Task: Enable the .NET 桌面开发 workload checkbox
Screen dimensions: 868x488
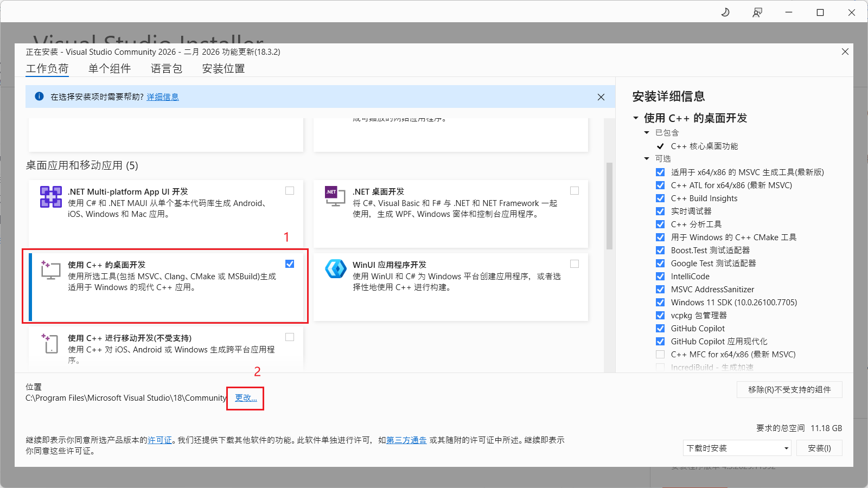Action: coord(575,191)
